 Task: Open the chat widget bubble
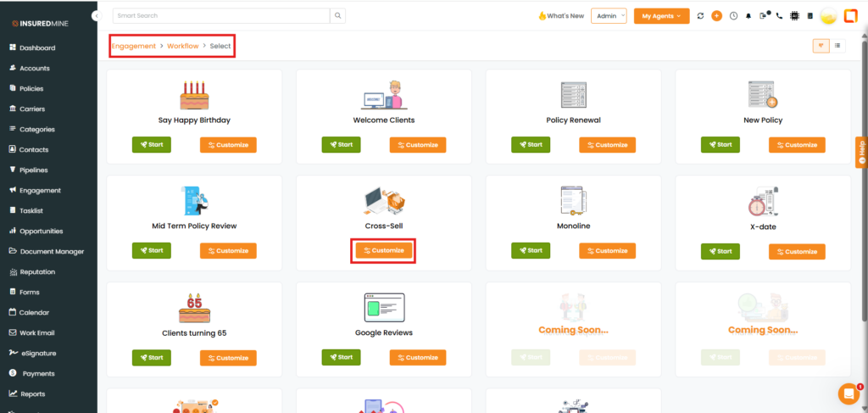coord(848,393)
